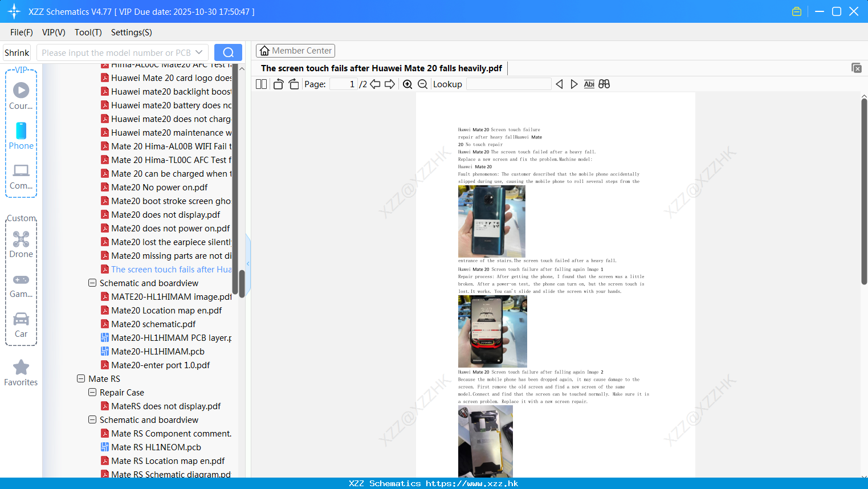Open Huawei mate20 maintenance file
The height and width of the screenshot is (489, 868).
[x=166, y=133]
